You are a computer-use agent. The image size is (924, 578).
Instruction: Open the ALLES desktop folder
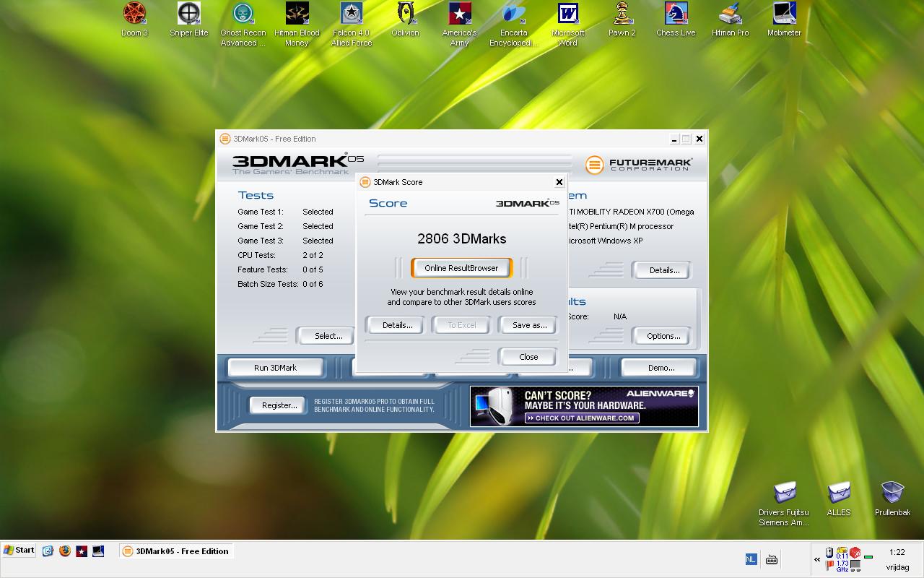pos(839,499)
